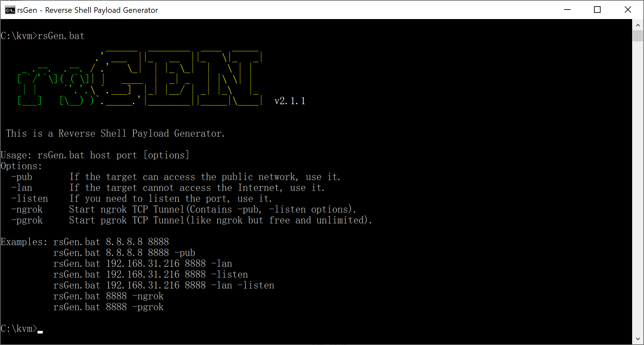
Task: Click example 'rsGen.bat 8.8.8.8 8888 -pub'
Action: [x=124, y=253]
